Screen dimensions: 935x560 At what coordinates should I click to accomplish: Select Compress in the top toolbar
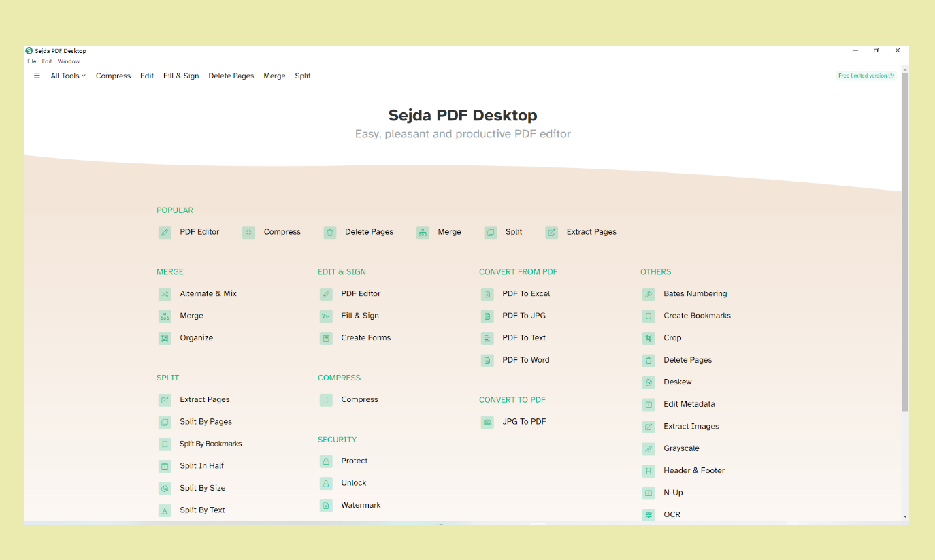click(x=113, y=76)
